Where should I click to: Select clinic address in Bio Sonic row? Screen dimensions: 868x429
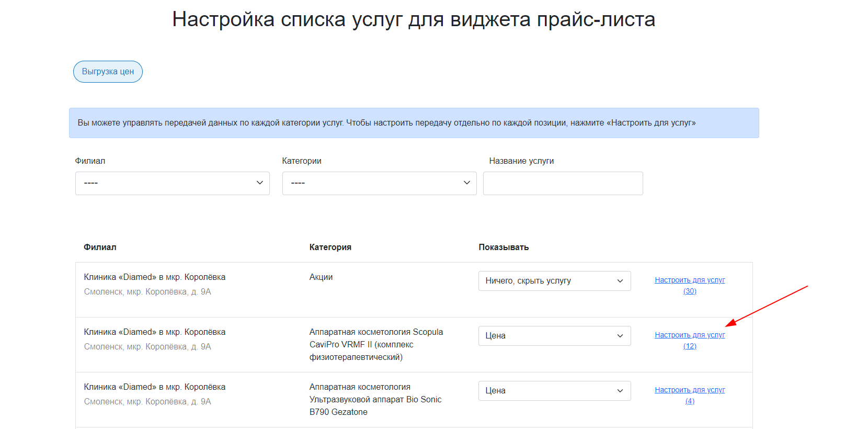[147, 402]
